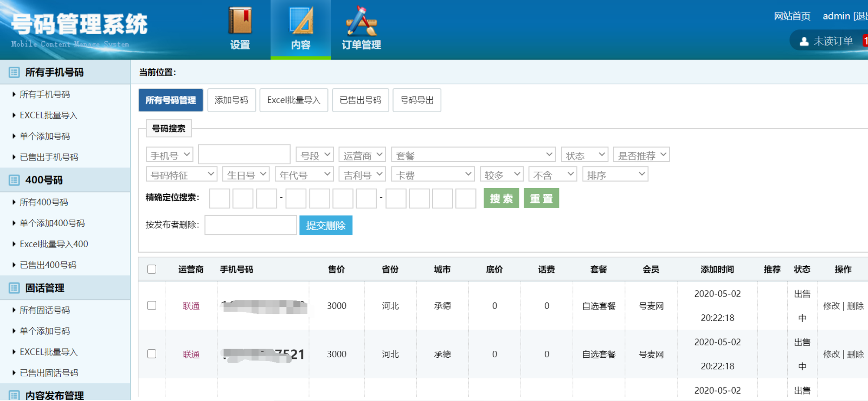The height and width of the screenshot is (401, 868).
Task: Open 已售出手机号码 in the sidebar
Action: (49, 157)
